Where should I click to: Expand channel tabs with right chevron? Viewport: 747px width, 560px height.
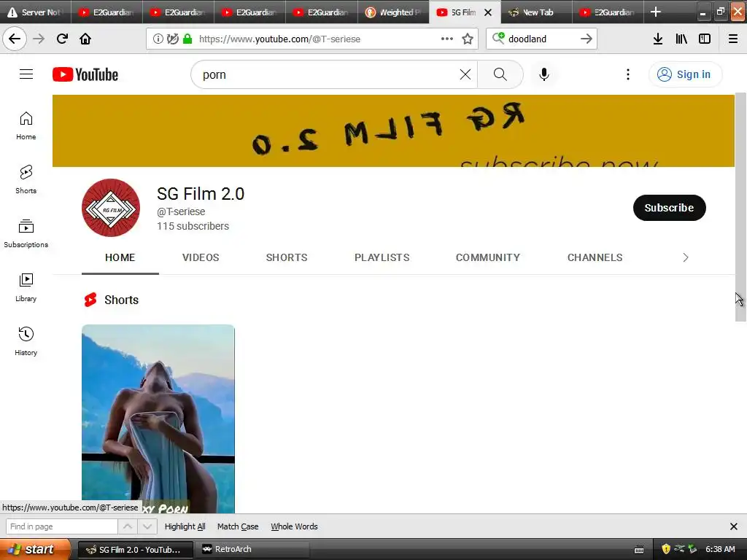[x=686, y=257]
